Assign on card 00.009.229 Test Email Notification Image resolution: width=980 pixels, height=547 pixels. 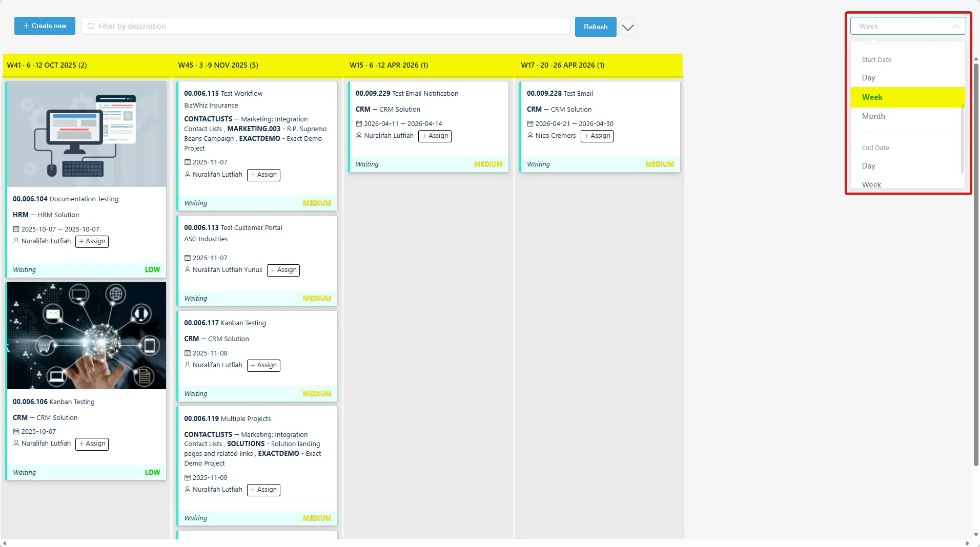pyautogui.click(x=435, y=136)
